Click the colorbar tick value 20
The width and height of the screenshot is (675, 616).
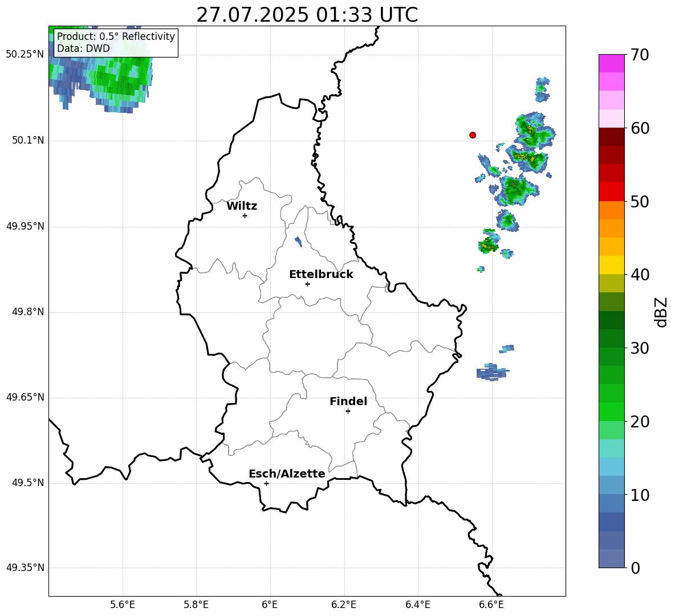coord(640,422)
